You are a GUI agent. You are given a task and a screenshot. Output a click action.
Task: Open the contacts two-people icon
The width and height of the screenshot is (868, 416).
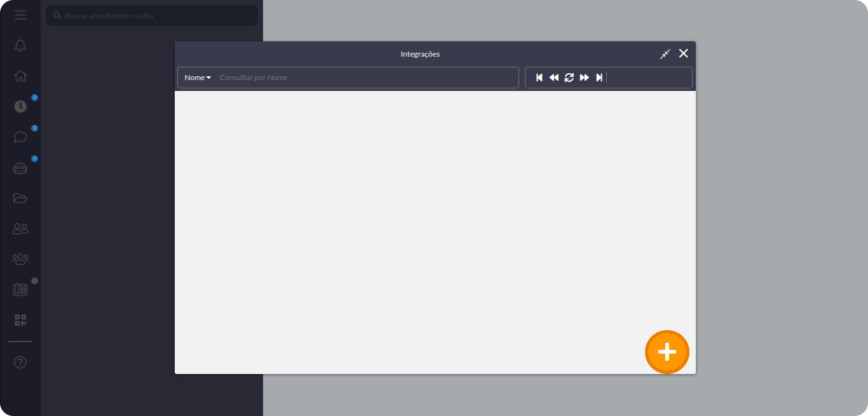(20, 228)
